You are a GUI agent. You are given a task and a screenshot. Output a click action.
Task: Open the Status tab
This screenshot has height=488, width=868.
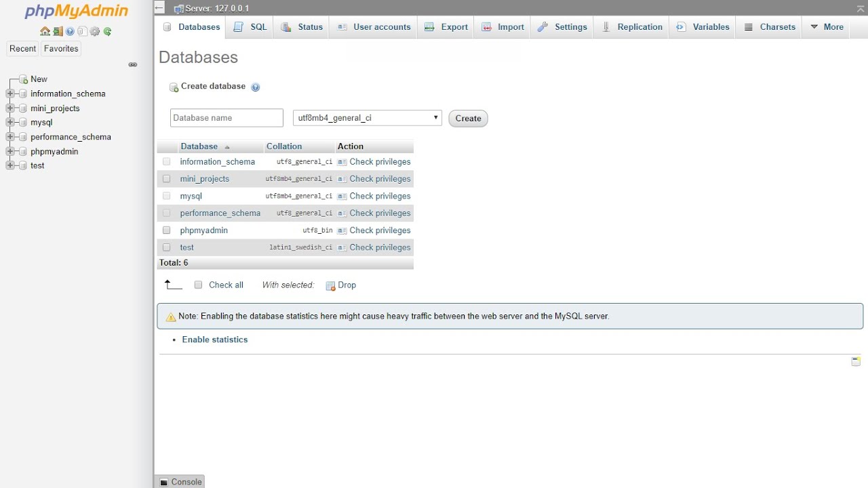pyautogui.click(x=302, y=27)
